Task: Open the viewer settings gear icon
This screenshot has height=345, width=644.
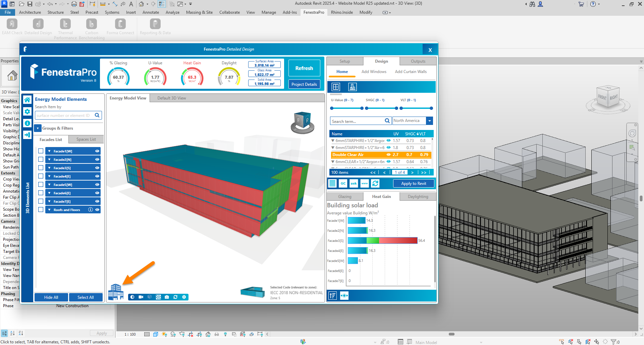Action: [184, 297]
